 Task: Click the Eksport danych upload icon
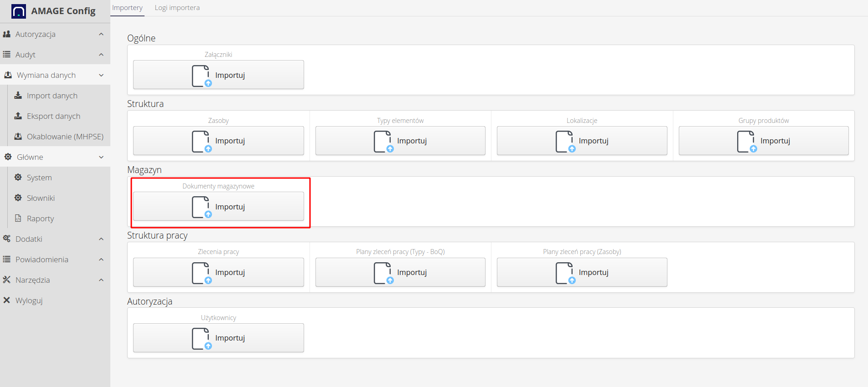pos(18,116)
